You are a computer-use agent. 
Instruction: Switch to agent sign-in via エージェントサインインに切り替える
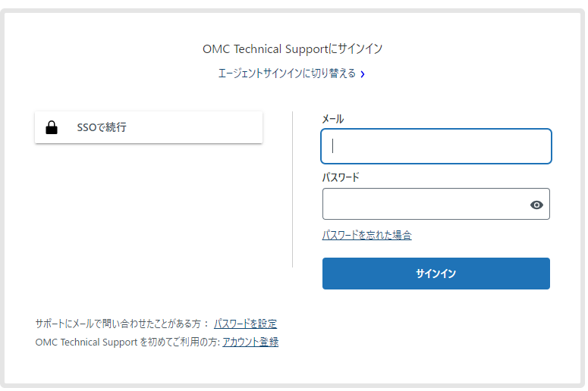pos(286,74)
